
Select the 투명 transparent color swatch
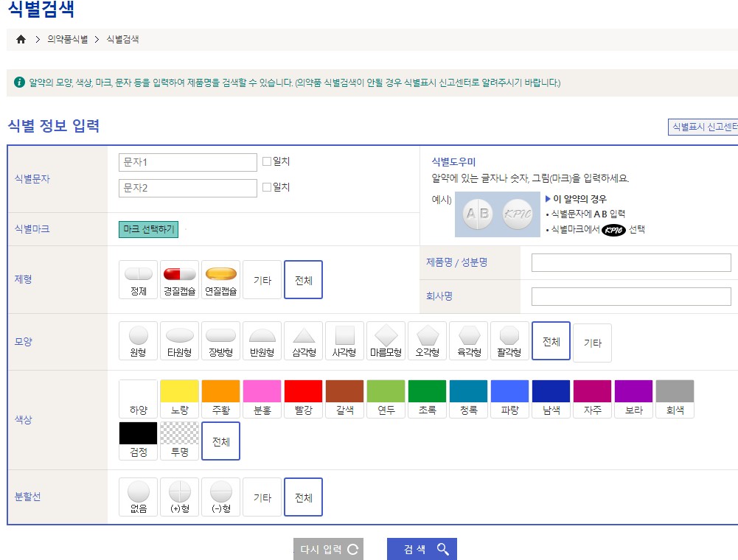(x=179, y=441)
